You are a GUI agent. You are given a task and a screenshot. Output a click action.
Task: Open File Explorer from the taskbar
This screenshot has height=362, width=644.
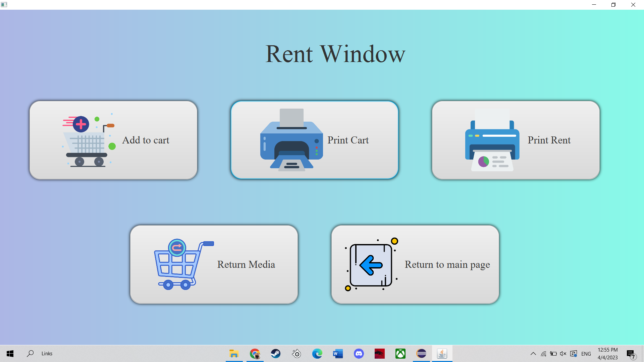tap(234, 354)
